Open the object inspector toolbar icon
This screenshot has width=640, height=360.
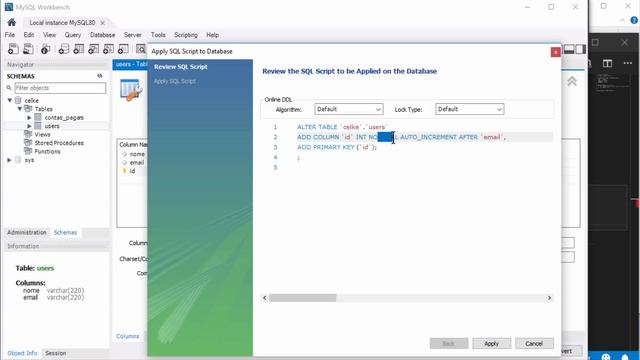pos(45,49)
